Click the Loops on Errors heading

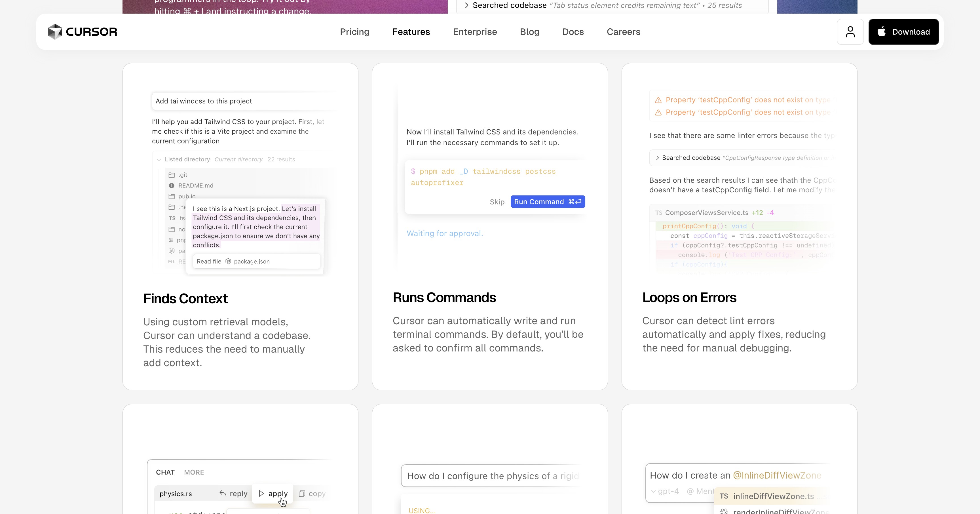tap(689, 298)
